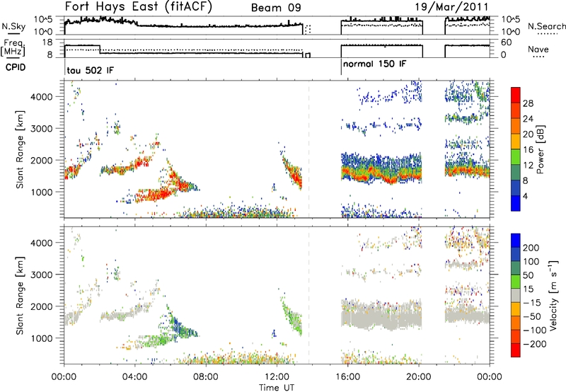Viewport: 566px width, 392px height.
Task: Click the dark blue bottom segment of Power color bar
Action: (516, 203)
